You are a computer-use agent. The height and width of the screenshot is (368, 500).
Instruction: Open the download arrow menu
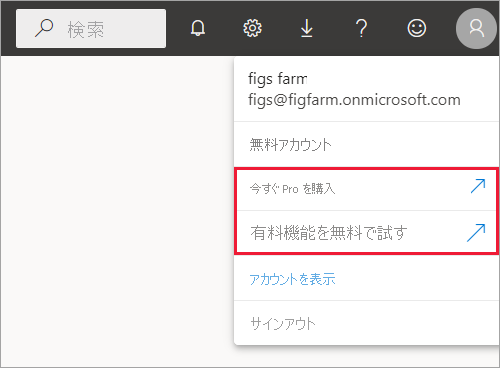click(x=307, y=28)
